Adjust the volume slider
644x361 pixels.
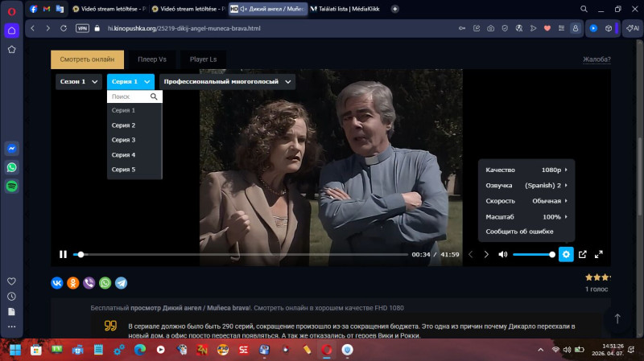click(x=534, y=254)
